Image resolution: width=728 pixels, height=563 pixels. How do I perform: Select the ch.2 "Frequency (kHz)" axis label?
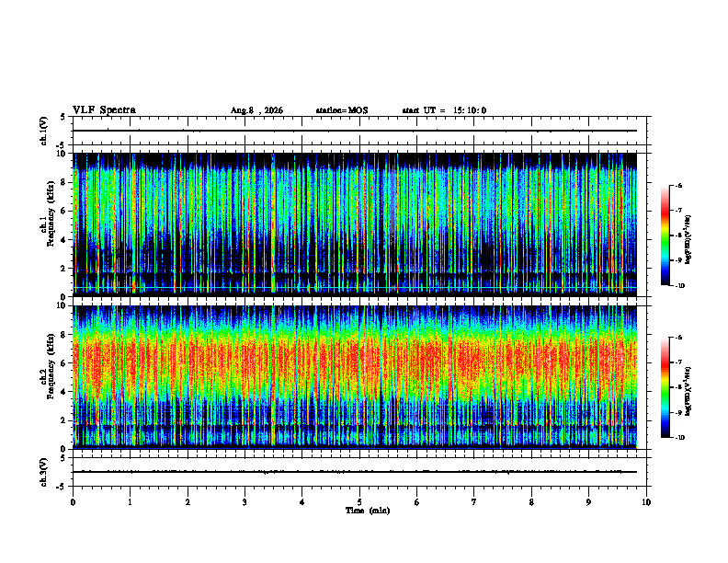(x=51, y=366)
